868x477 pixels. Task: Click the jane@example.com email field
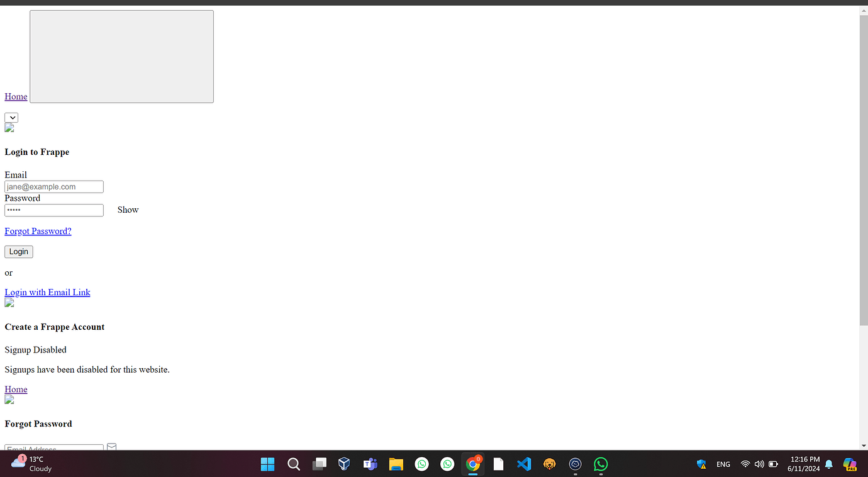54,187
